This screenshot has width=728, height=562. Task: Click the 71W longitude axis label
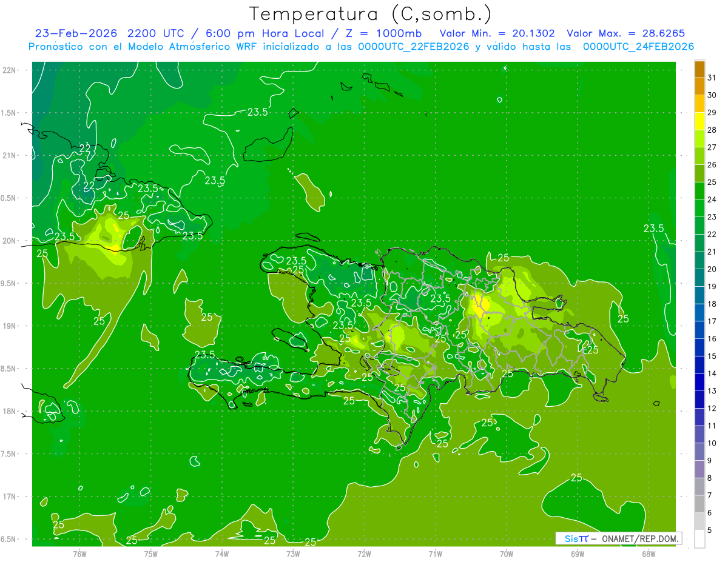click(x=435, y=554)
